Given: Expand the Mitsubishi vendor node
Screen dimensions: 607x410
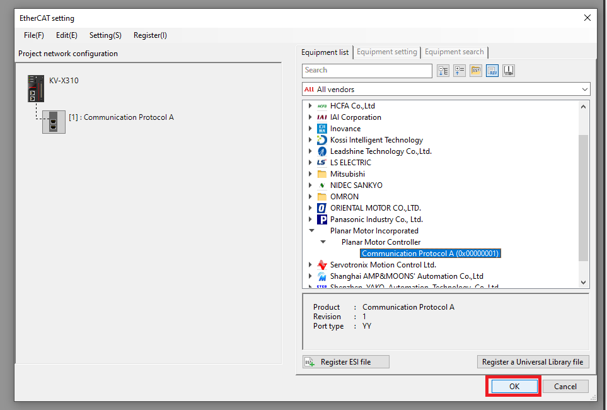Looking at the screenshot, I should pyautogui.click(x=310, y=174).
